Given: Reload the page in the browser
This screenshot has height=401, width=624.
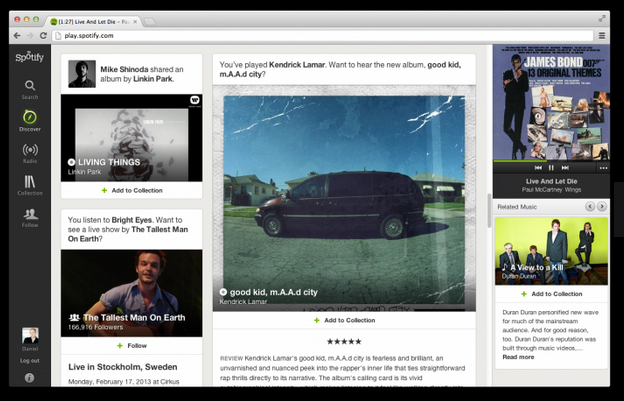Looking at the screenshot, I should 43,35.
